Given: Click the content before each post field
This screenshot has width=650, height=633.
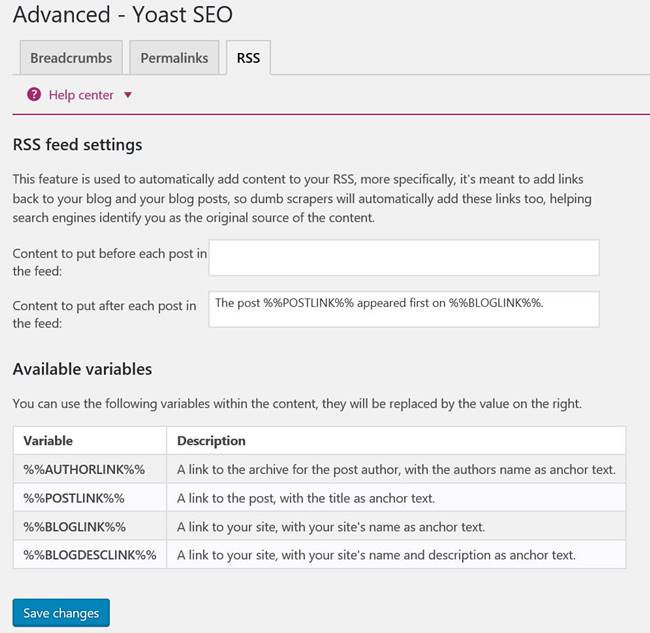Looking at the screenshot, I should [404, 257].
